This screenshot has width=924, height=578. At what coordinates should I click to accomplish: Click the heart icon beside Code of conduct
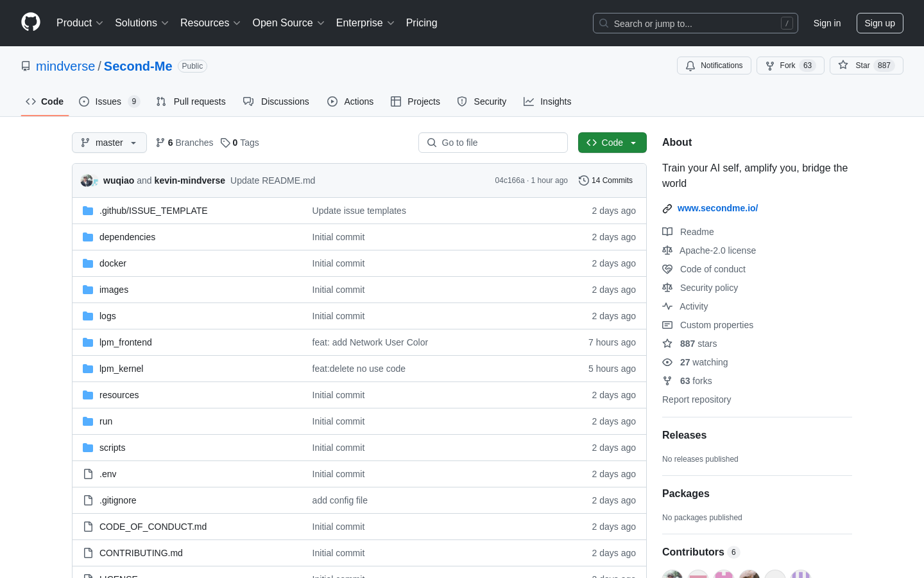point(667,269)
